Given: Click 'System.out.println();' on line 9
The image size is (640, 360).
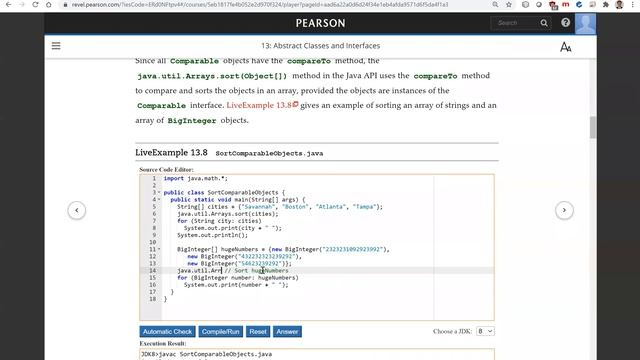Looking at the screenshot, I should click(x=212, y=235).
